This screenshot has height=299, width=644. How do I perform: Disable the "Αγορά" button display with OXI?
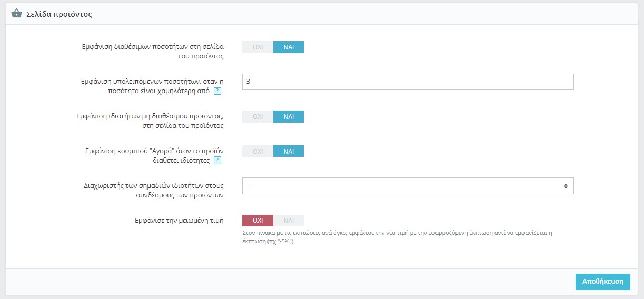(x=257, y=151)
